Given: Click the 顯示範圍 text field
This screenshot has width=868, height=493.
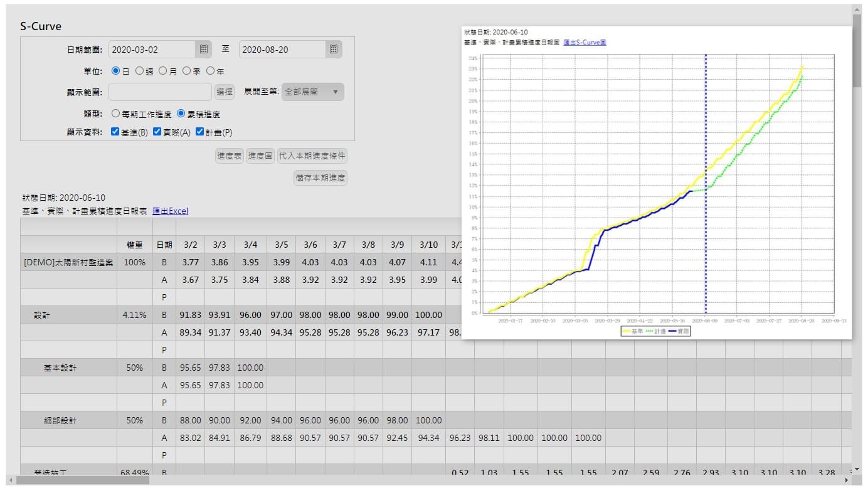Looking at the screenshot, I should pyautogui.click(x=159, y=92).
